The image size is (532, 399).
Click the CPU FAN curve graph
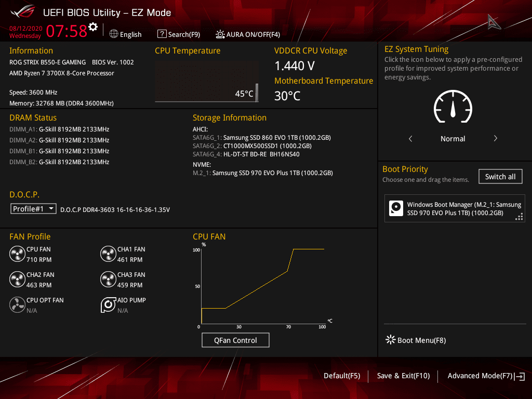point(263,286)
